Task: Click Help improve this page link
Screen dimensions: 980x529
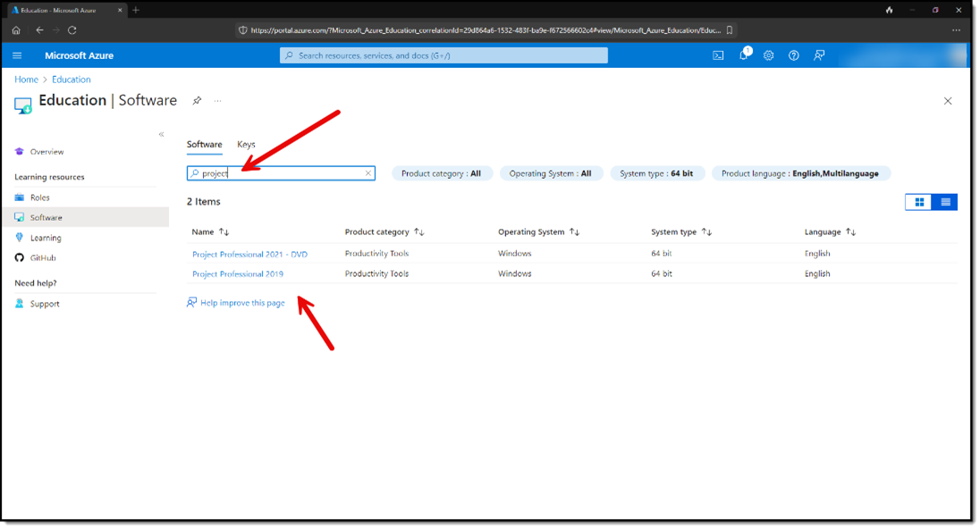Action: click(241, 303)
